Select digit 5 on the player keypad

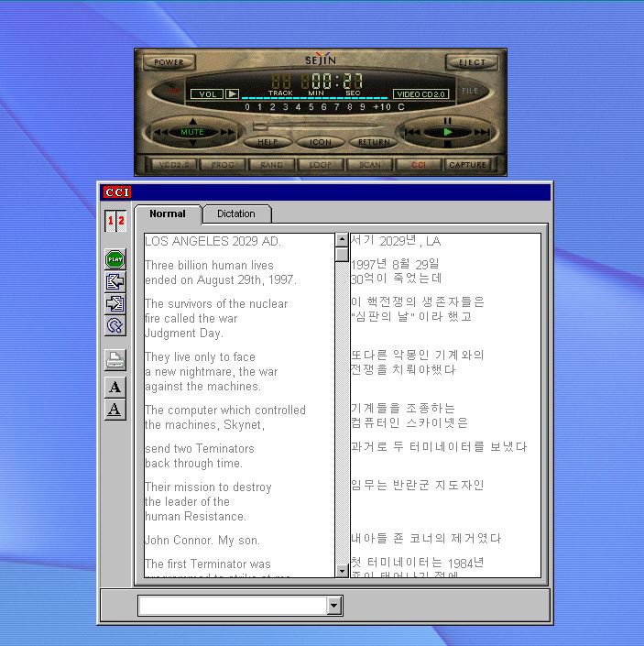point(311,106)
